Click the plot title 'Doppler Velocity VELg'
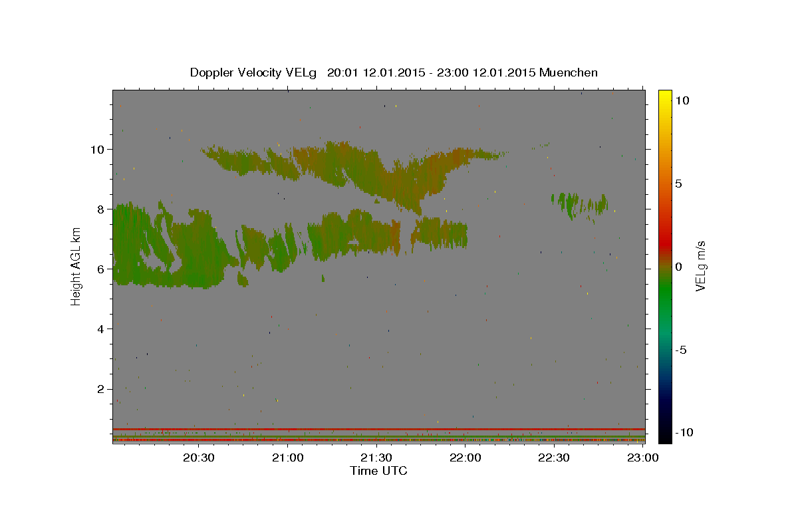Image resolution: width=798 pixels, height=532 pixels. pyautogui.click(x=255, y=72)
